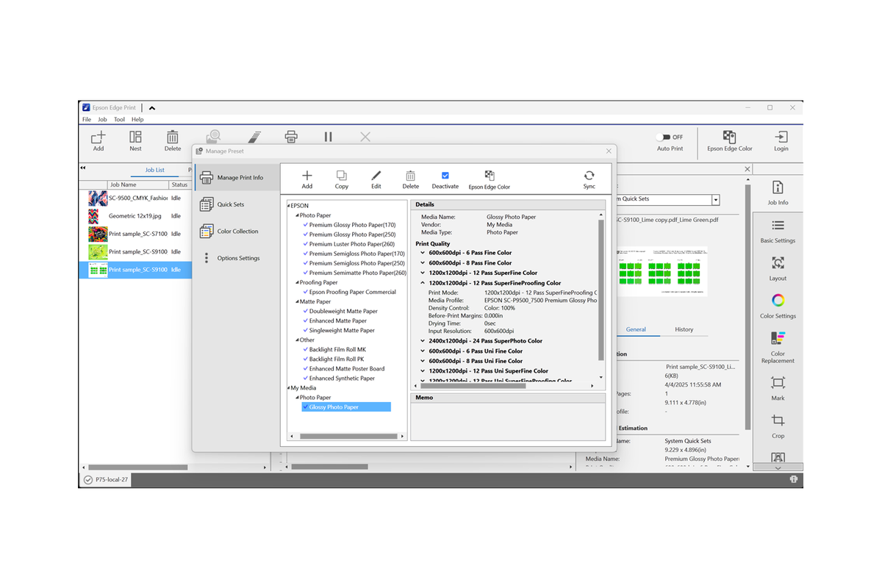Viewport: 882px width, 588px height.
Task: Open the Help menu
Action: [137, 119]
